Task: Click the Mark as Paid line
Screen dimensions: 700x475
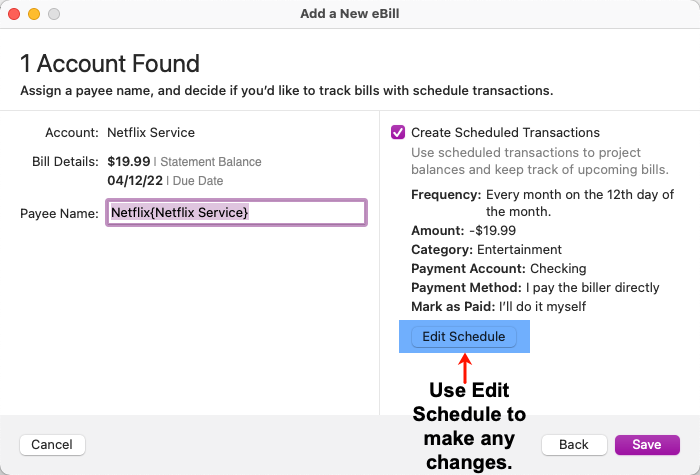Action: (x=498, y=306)
